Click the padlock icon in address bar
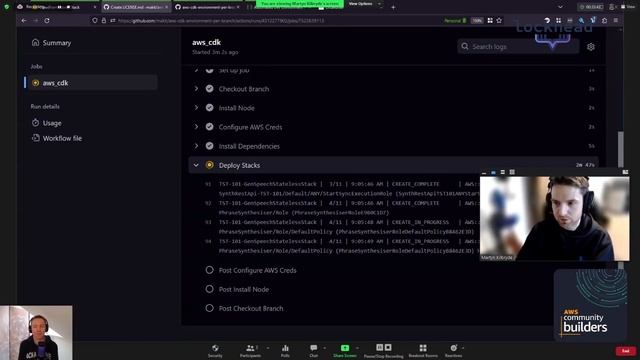 (x=104, y=20)
